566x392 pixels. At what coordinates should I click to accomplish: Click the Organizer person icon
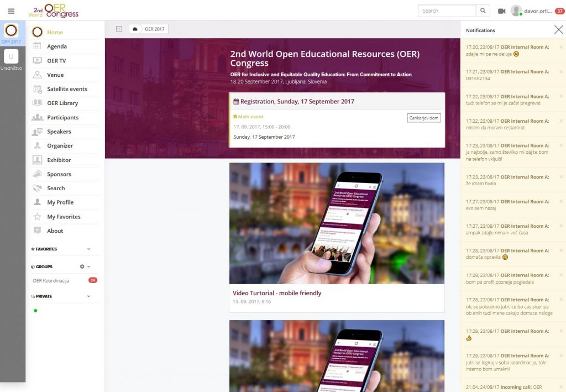(37, 145)
